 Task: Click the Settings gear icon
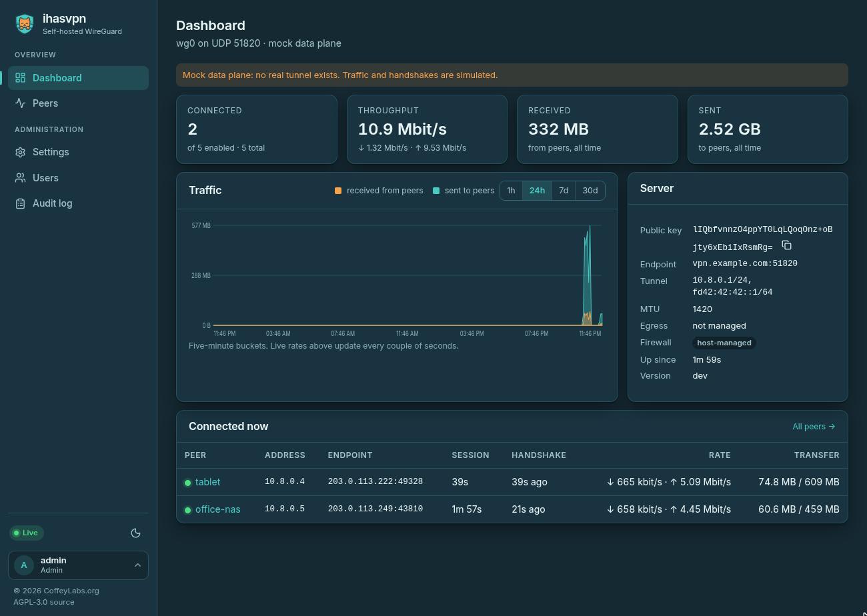(21, 152)
